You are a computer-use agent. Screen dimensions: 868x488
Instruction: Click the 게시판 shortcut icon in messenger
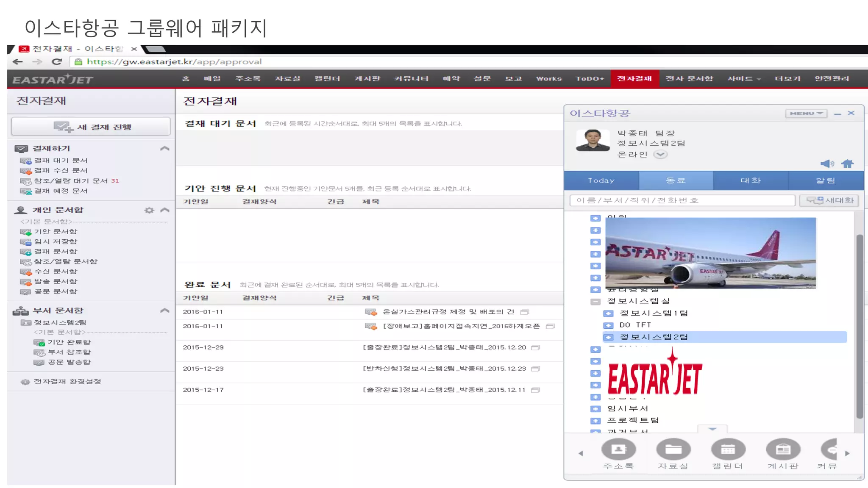[x=783, y=449]
